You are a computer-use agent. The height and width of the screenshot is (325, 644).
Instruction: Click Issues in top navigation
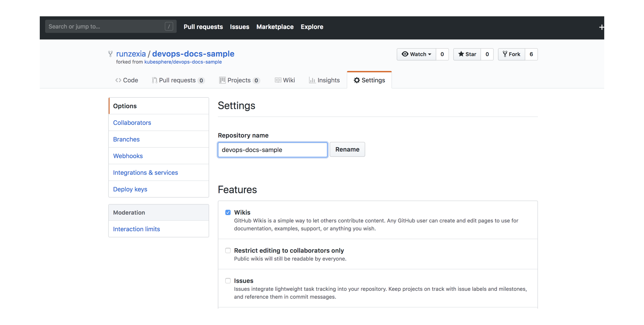tap(240, 27)
